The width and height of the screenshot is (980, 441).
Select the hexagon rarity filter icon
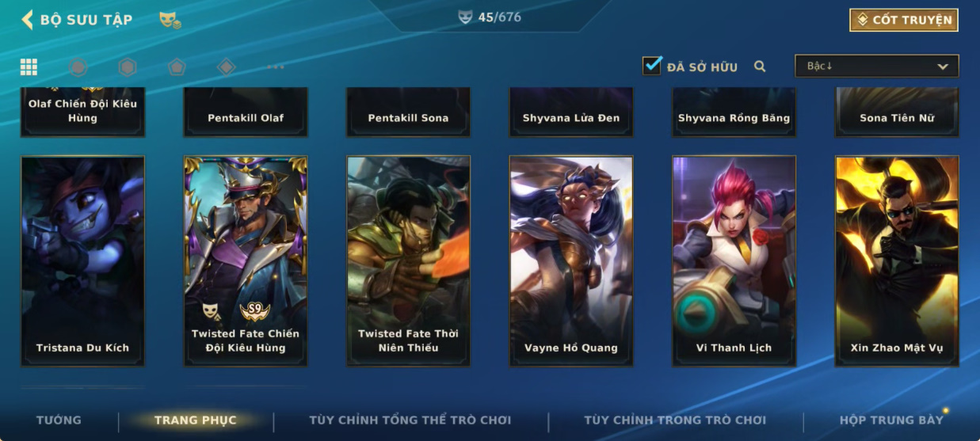(x=128, y=67)
